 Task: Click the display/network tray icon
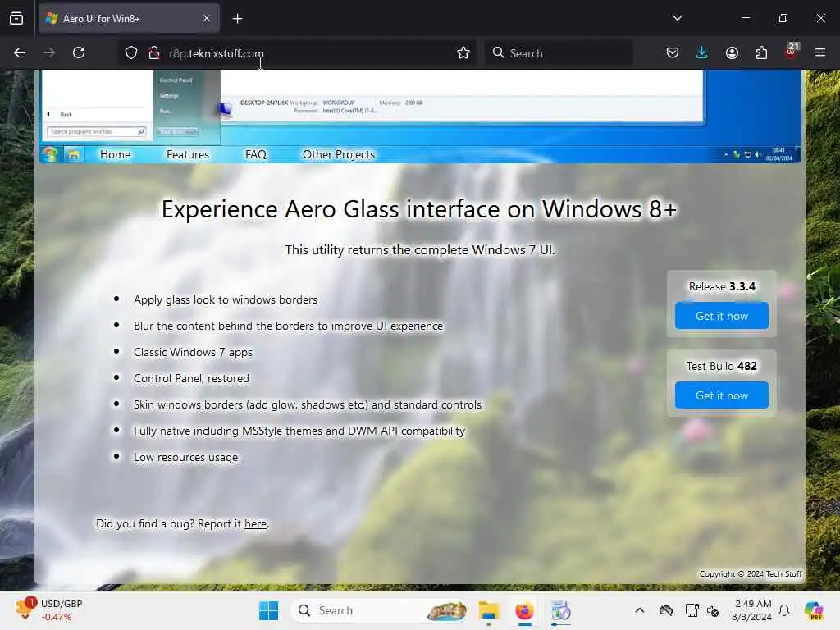[x=692, y=610]
